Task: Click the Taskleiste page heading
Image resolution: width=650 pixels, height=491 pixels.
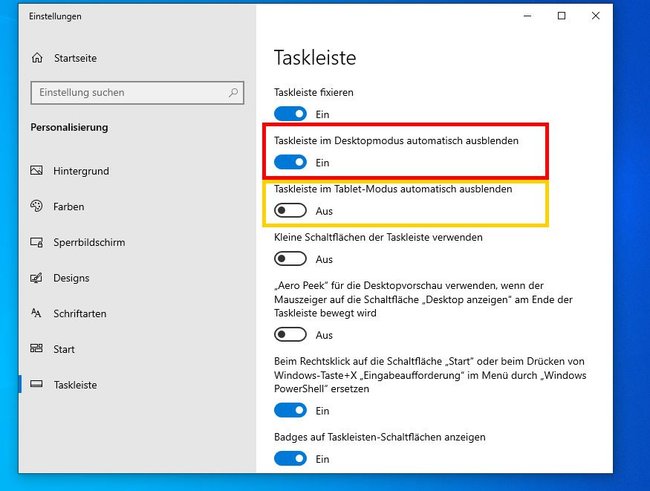Action: coord(315,57)
